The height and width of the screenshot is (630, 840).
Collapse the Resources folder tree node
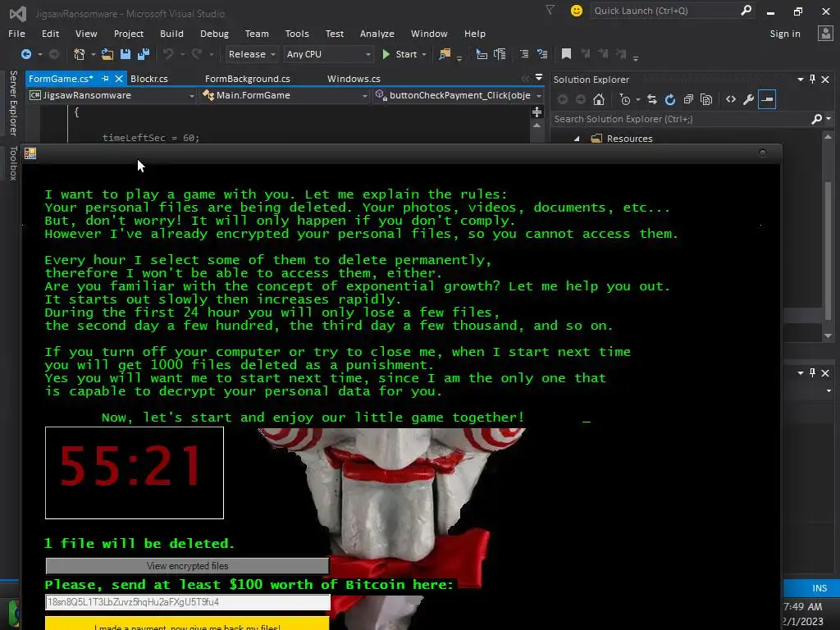[577, 139]
